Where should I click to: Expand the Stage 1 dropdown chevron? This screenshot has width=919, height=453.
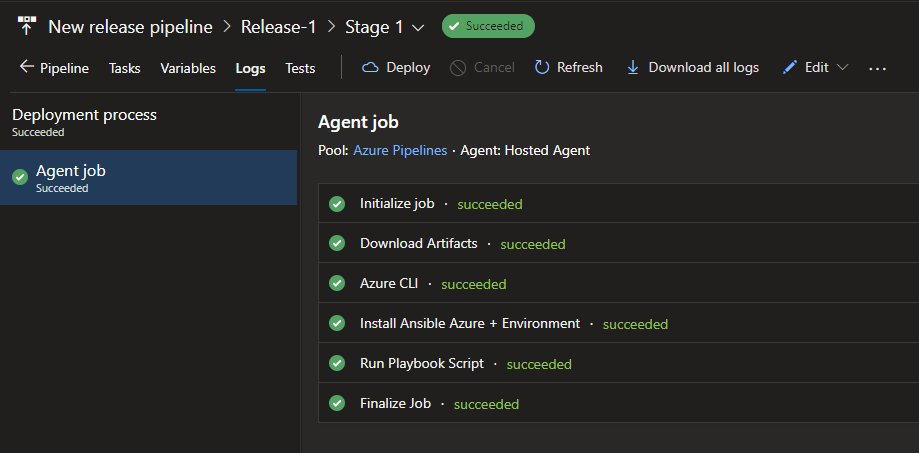(x=418, y=27)
